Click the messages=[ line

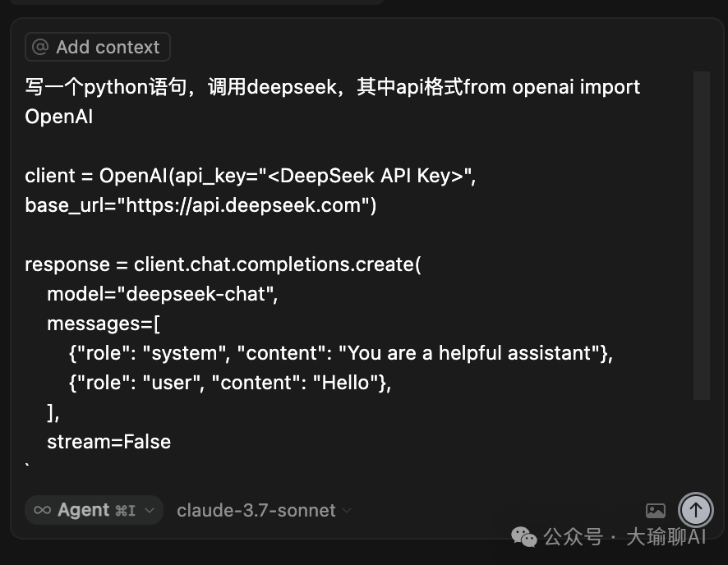point(104,324)
